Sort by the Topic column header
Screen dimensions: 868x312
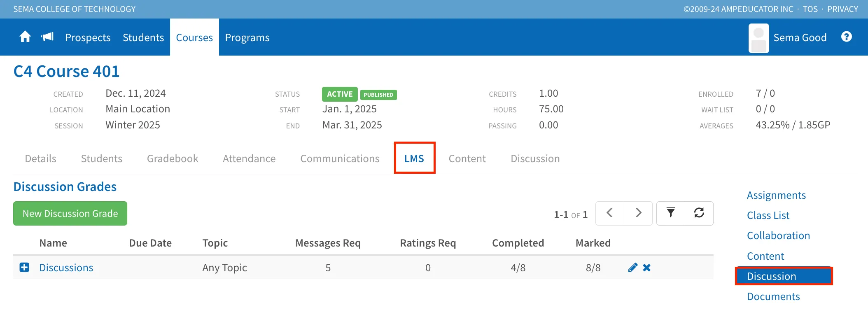[215, 243]
